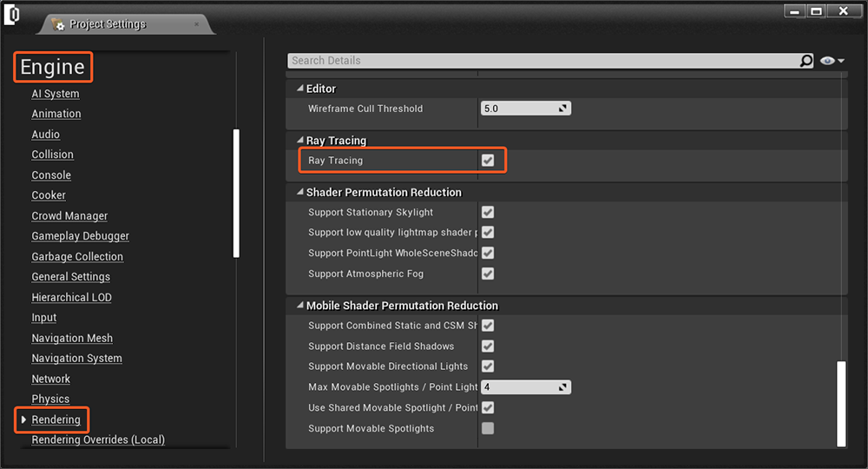Go to the AI System settings
This screenshot has height=469, width=868.
pyautogui.click(x=55, y=94)
